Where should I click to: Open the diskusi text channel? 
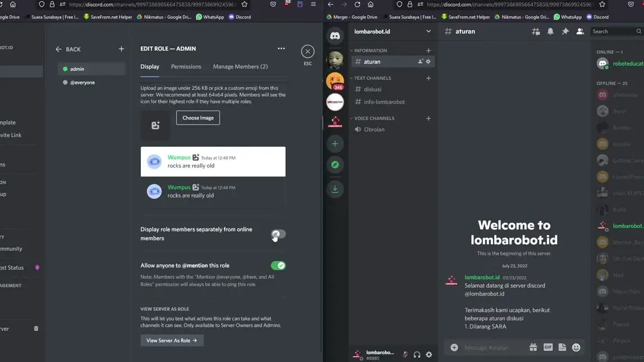(393, 89)
